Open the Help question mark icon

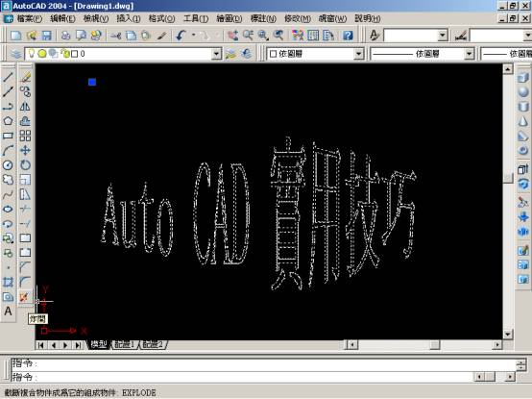[x=349, y=36]
